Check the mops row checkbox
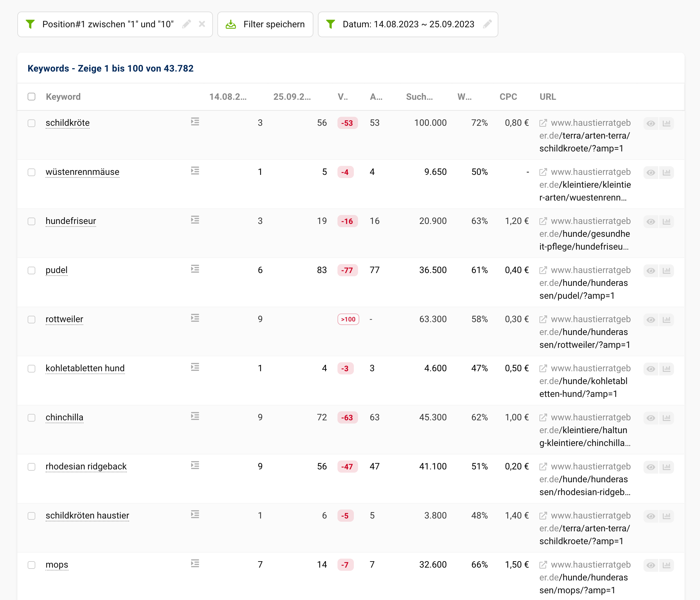The image size is (700, 600). (31, 565)
